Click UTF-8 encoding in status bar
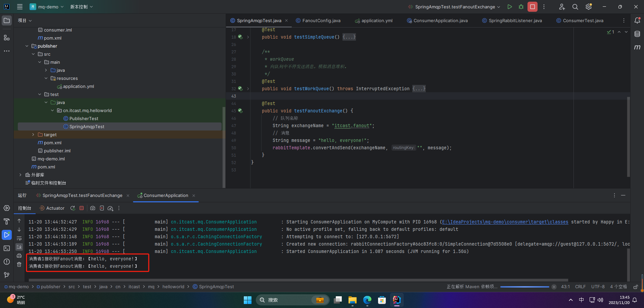The image size is (644, 308). [x=598, y=287]
